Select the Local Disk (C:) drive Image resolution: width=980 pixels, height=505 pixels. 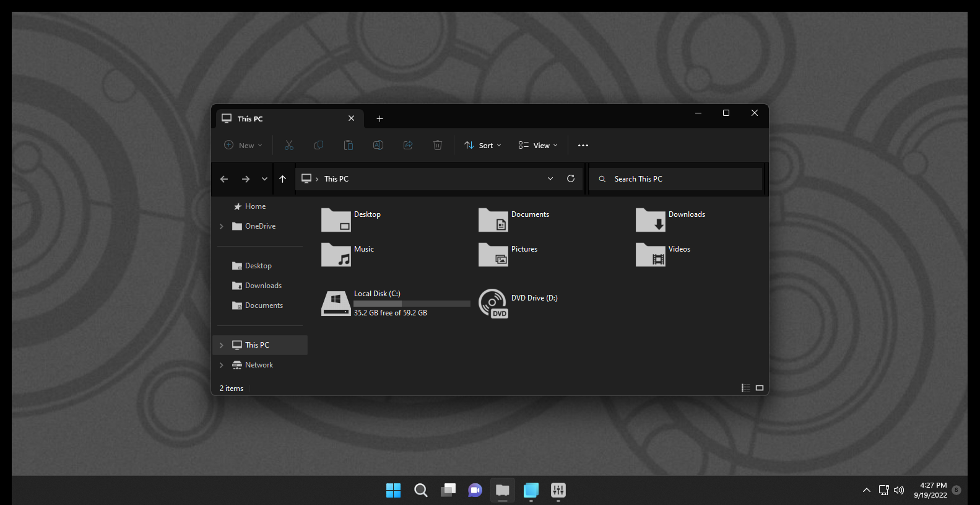tap(396, 303)
